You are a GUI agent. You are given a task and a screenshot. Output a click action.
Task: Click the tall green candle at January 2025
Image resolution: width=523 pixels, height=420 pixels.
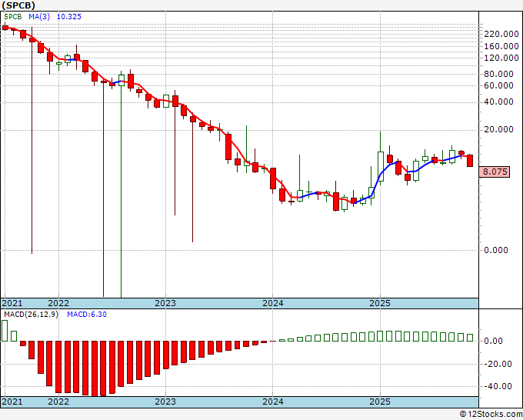click(380, 166)
